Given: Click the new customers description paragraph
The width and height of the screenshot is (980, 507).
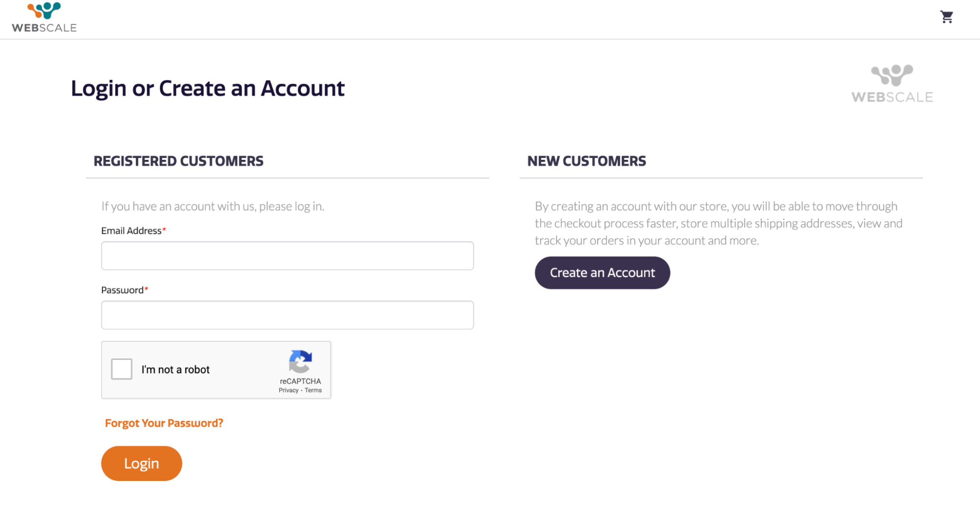Looking at the screenshot, I should click(718, 224).
